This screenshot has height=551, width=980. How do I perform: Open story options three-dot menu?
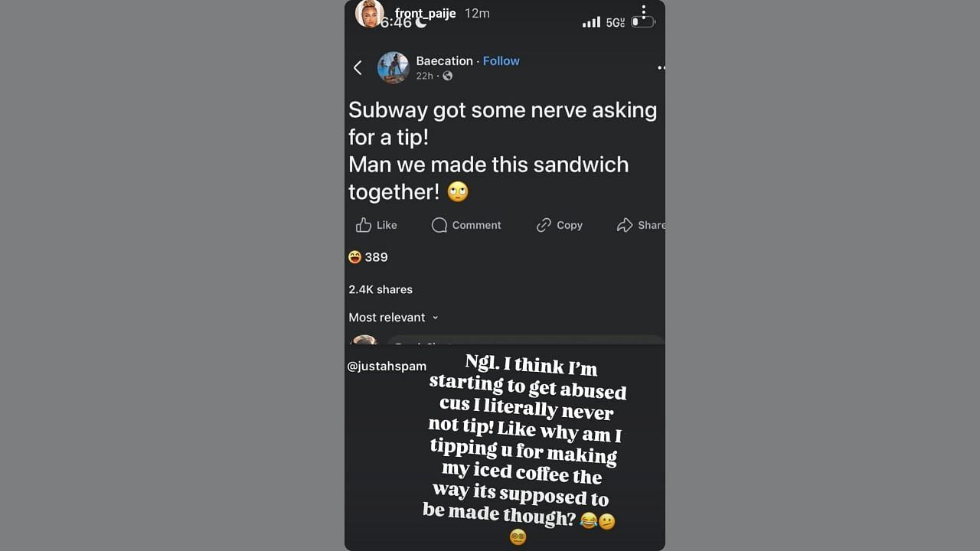coord(644,11)
